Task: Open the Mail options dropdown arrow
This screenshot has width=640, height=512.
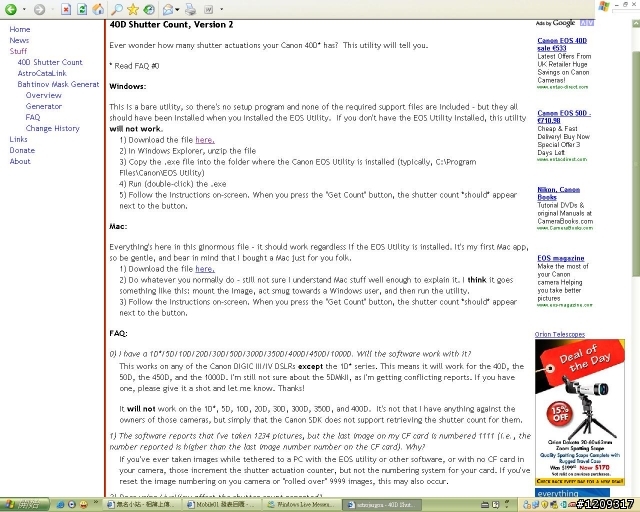Action: [177, 9]
